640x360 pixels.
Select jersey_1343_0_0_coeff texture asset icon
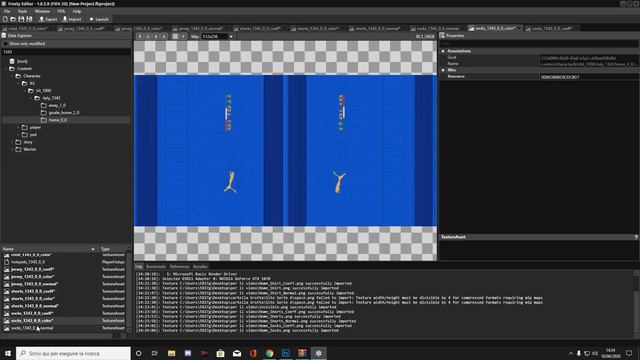pos(7,269)
